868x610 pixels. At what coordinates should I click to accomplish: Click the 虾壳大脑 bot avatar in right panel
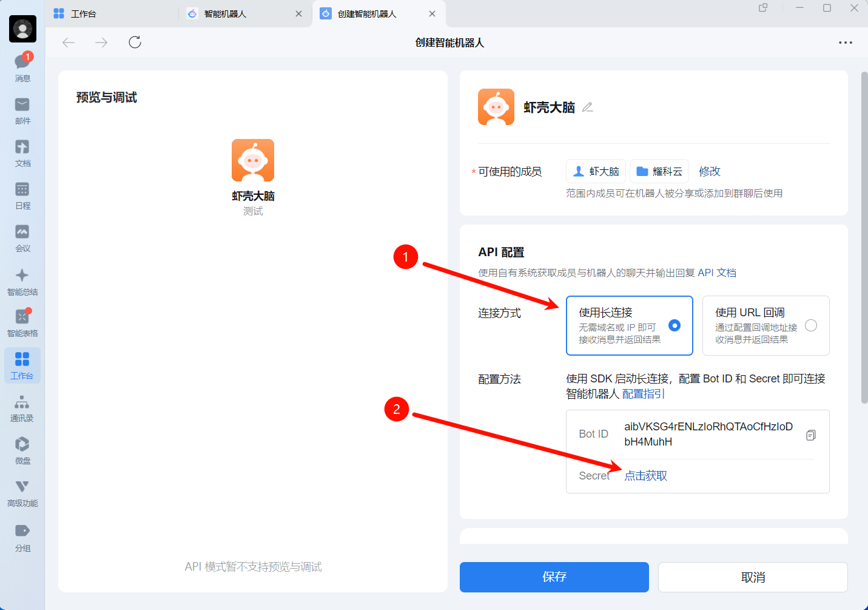tap(496, 107)
